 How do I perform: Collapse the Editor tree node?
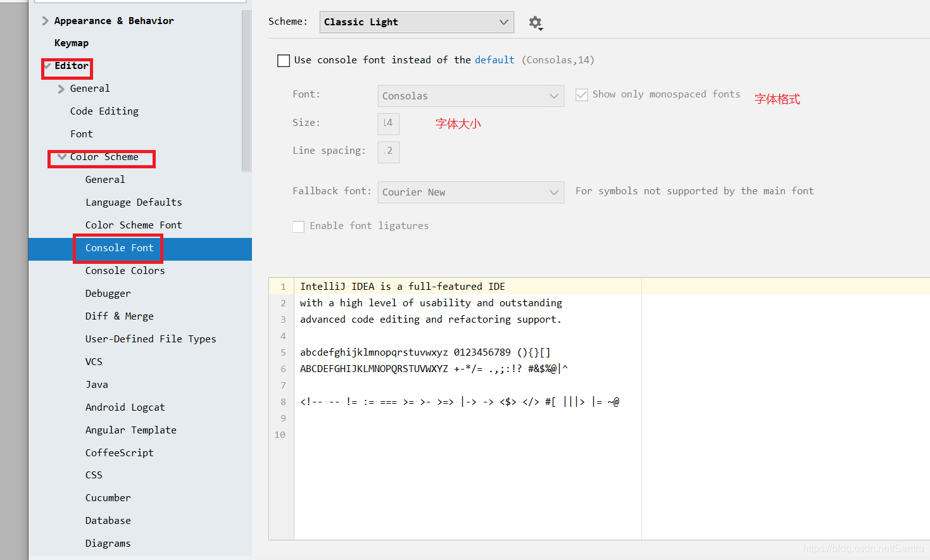click(47, 66)
